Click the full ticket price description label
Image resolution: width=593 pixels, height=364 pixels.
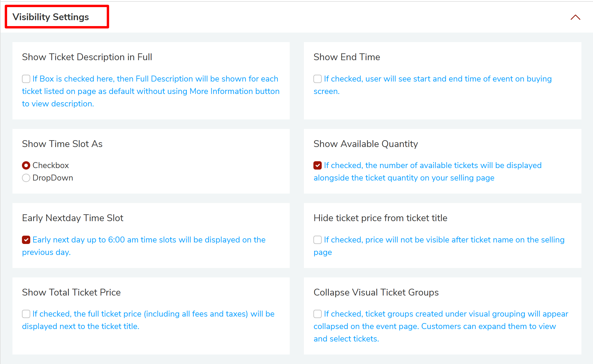click(x=153, y=314)
